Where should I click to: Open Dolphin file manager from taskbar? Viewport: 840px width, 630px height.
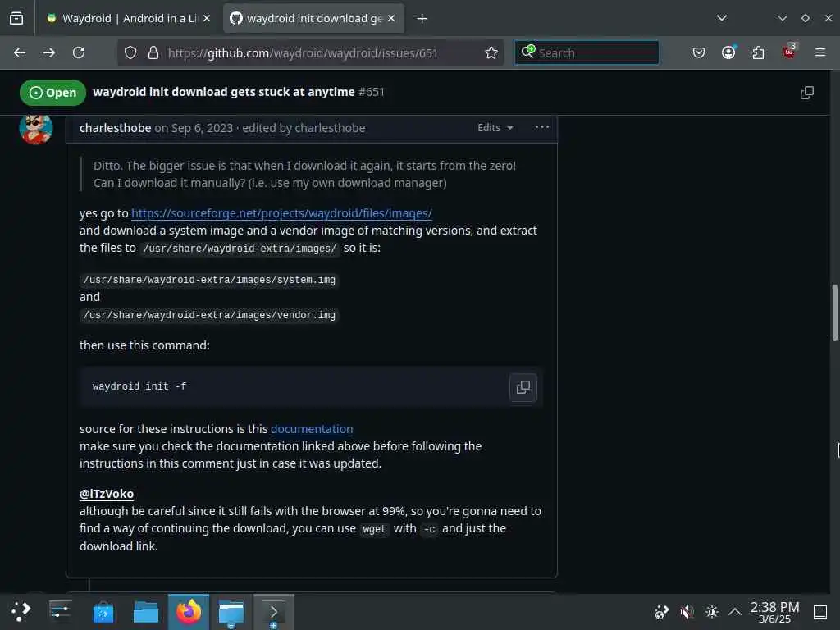point(146,612)
